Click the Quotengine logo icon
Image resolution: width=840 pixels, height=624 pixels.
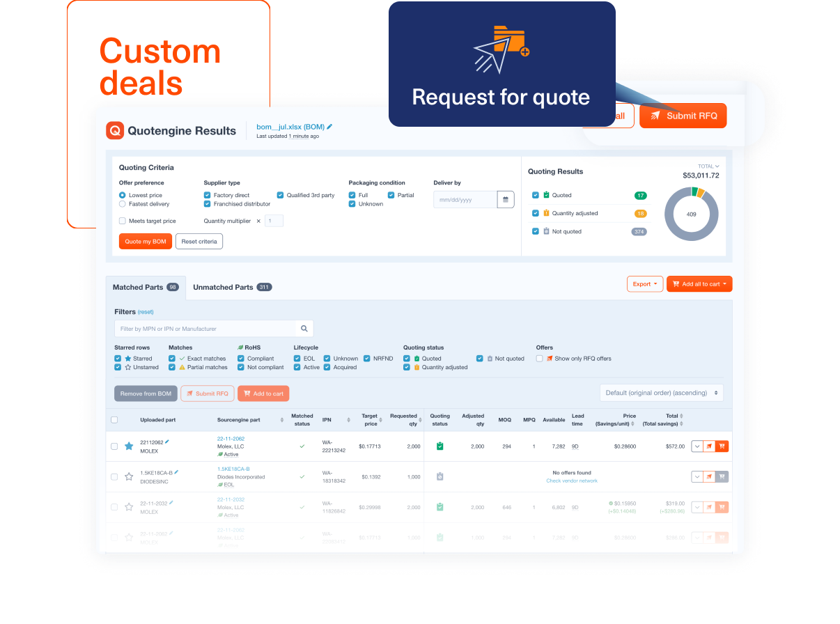114,130
